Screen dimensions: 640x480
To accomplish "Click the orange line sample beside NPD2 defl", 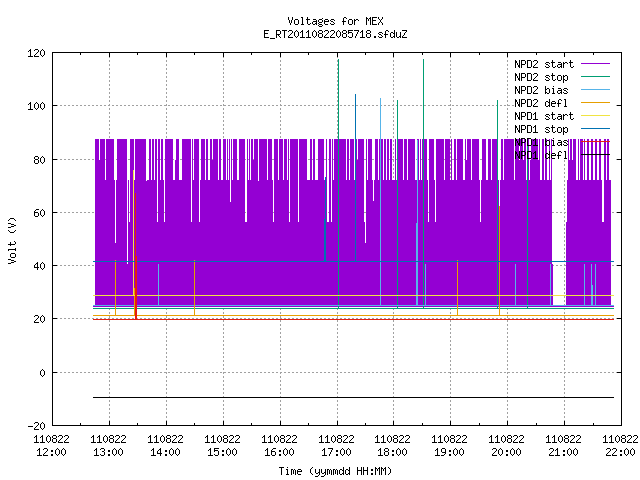I will coord(595,103).
